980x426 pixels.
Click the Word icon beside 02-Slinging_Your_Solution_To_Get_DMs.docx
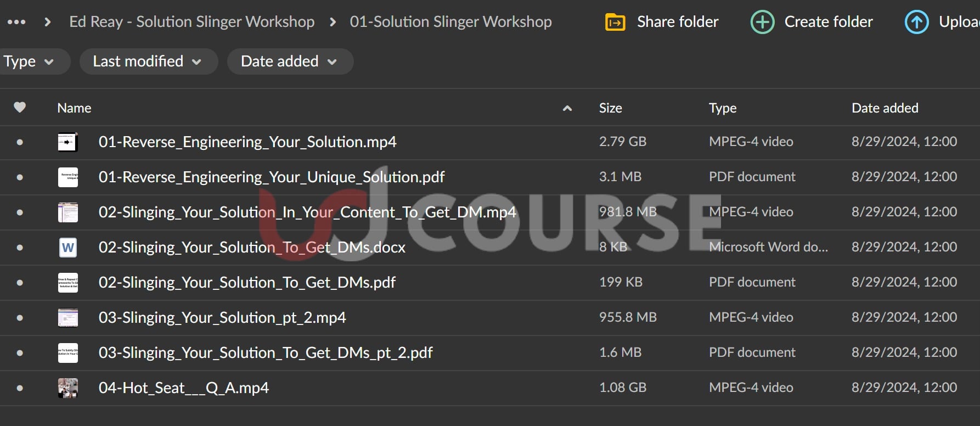(x=67, y=247)
